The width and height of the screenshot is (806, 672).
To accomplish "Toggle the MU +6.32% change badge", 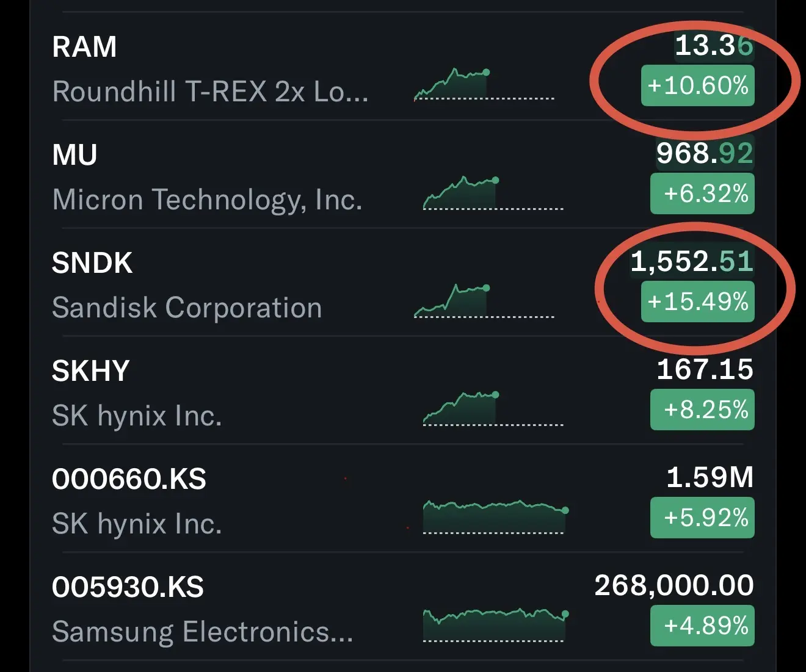I will tap(702, 193).
